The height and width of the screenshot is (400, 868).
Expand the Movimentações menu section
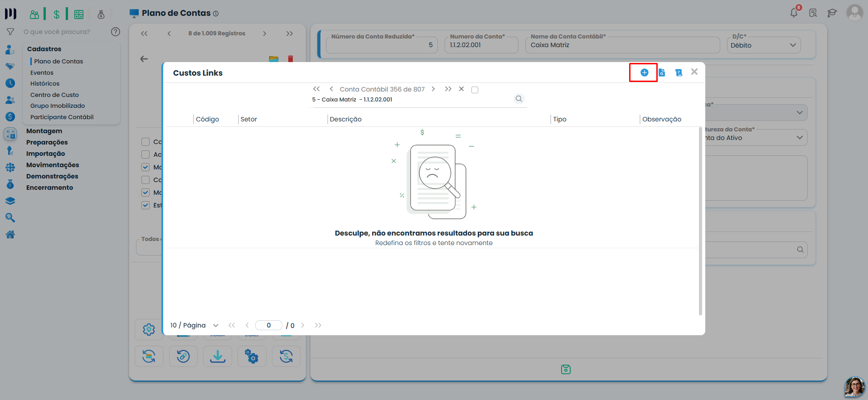pos(53,165)
